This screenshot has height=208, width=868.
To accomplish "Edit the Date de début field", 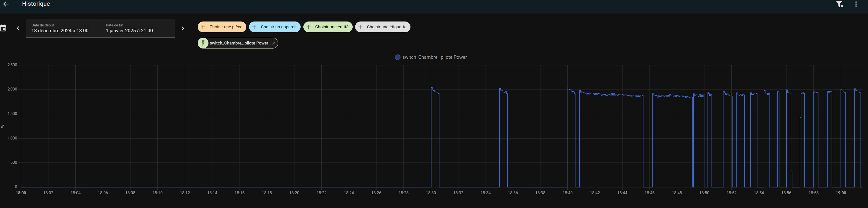I will click(x=63, y=28).
